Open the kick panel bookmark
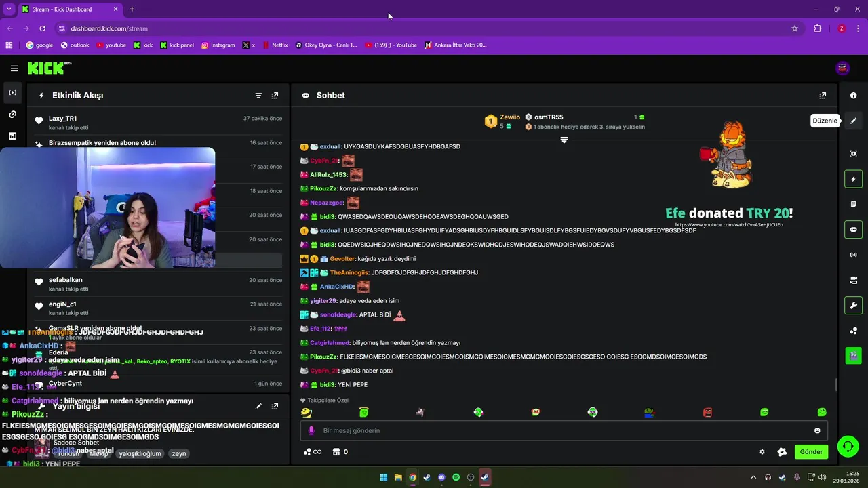Viewport: 868px width, 488px height. [x=177, y=45]
